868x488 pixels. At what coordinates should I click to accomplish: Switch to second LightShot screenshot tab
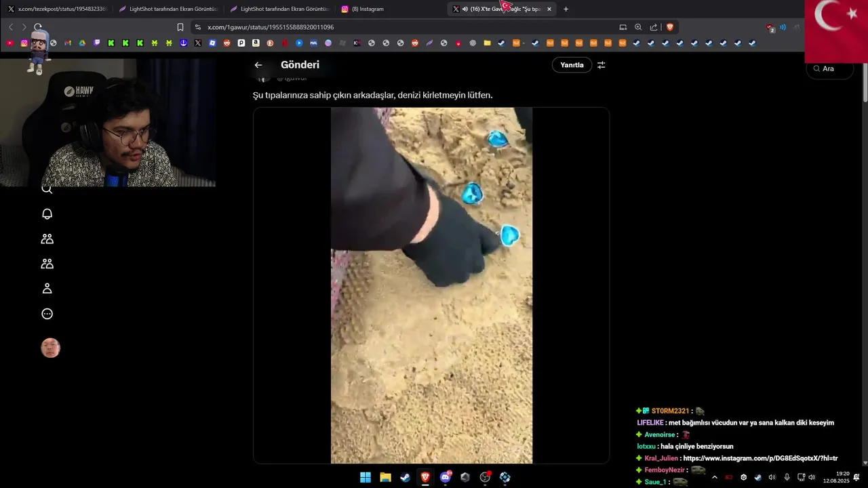[278, 9]
